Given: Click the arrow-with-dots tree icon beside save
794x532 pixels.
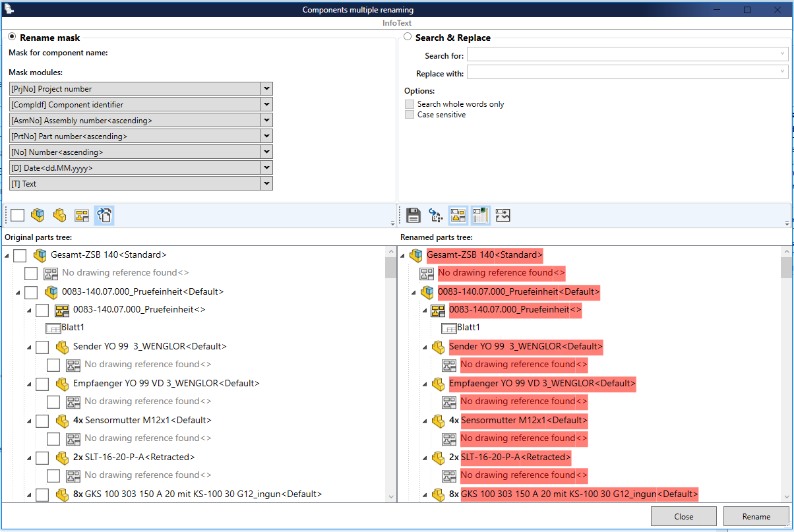Looking at the screenshot, I should [436, 215].
